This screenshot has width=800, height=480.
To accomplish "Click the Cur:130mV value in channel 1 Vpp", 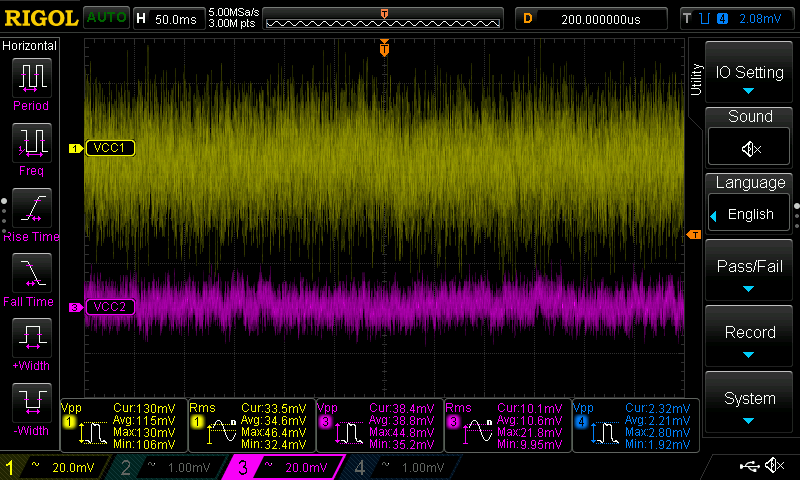I will (144, 409).
